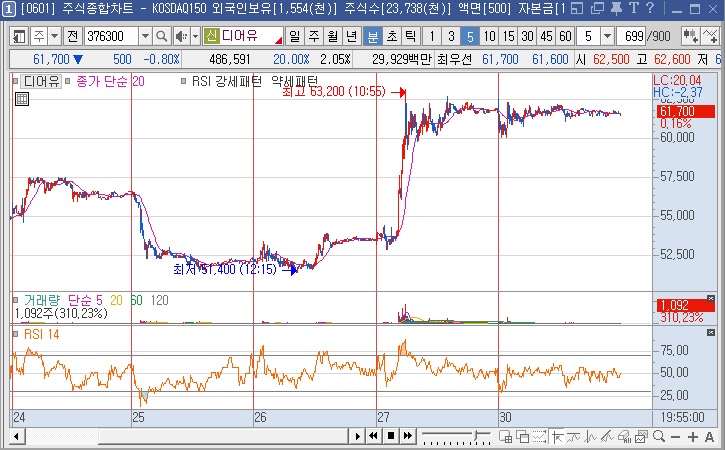725x450 pixels.
Task: Click the add-chart candlestick plus icon
Action: [690, 36]
